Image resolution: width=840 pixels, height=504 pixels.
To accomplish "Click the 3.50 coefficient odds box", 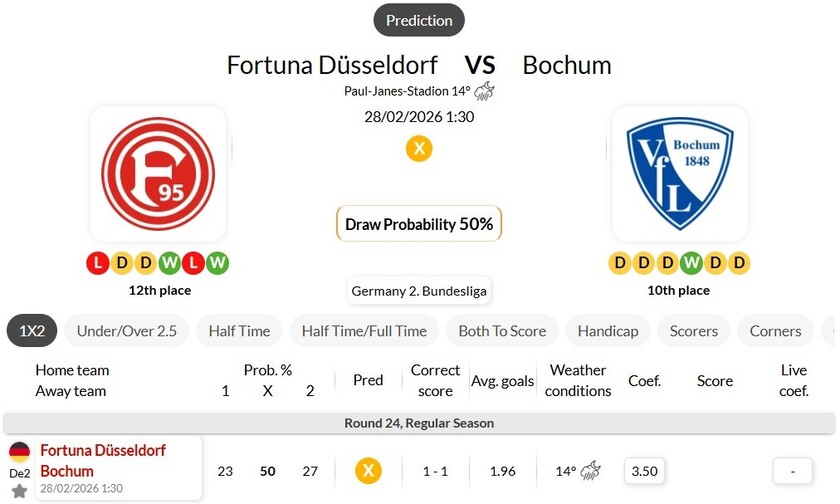I will pos(645,470).
